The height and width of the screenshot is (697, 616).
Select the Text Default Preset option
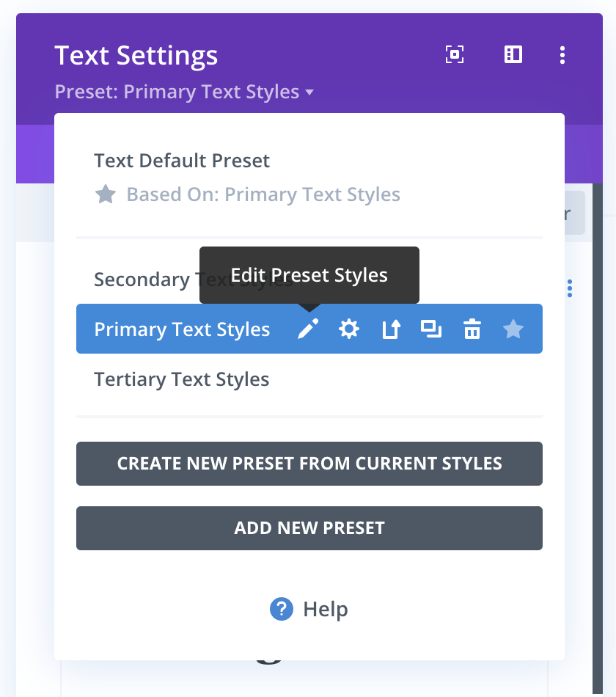coord(182,161)
